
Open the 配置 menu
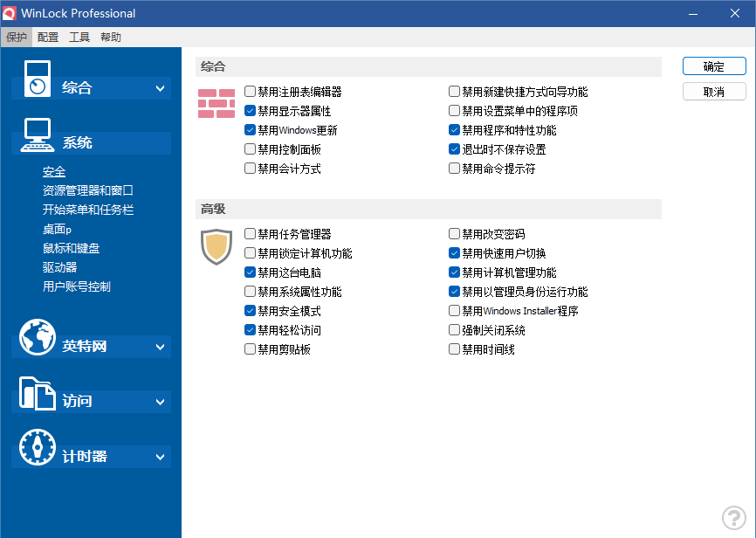(x=48, y=38)
